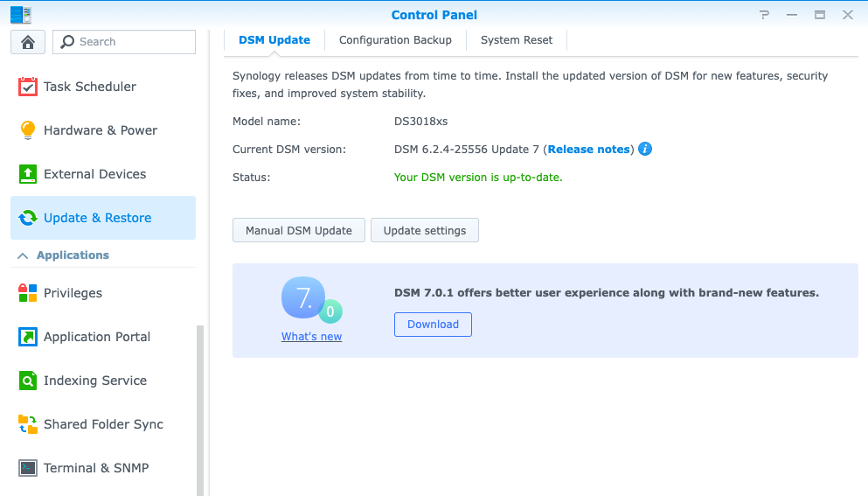Select External Devices in the sidebar
868x496 pixels.
(103, 174)
